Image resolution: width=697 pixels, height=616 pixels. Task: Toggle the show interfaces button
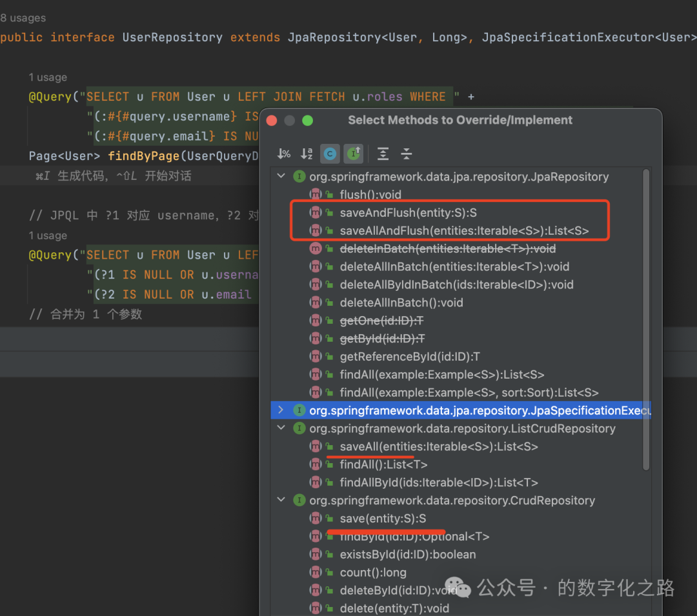pyautogui.click(x=354, y=154)
